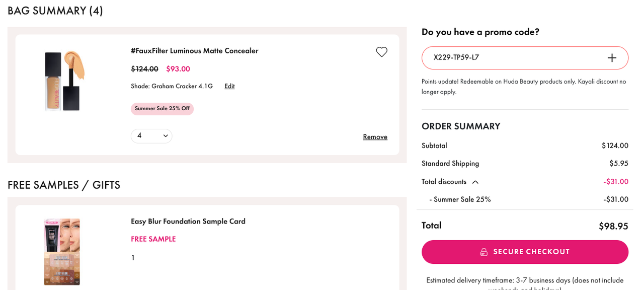644x290 pixels.
Task: Click the Total discounts label
Action: click(444, 182)
